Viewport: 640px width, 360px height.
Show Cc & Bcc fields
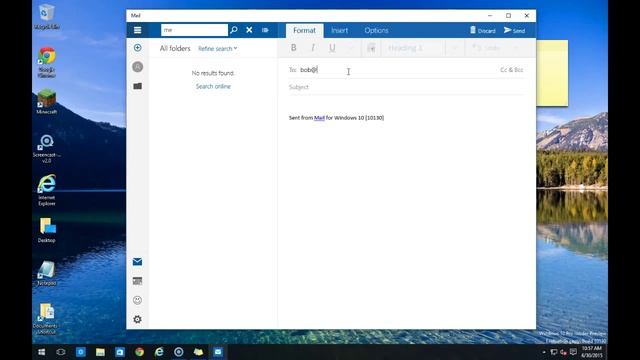(511, 70)
